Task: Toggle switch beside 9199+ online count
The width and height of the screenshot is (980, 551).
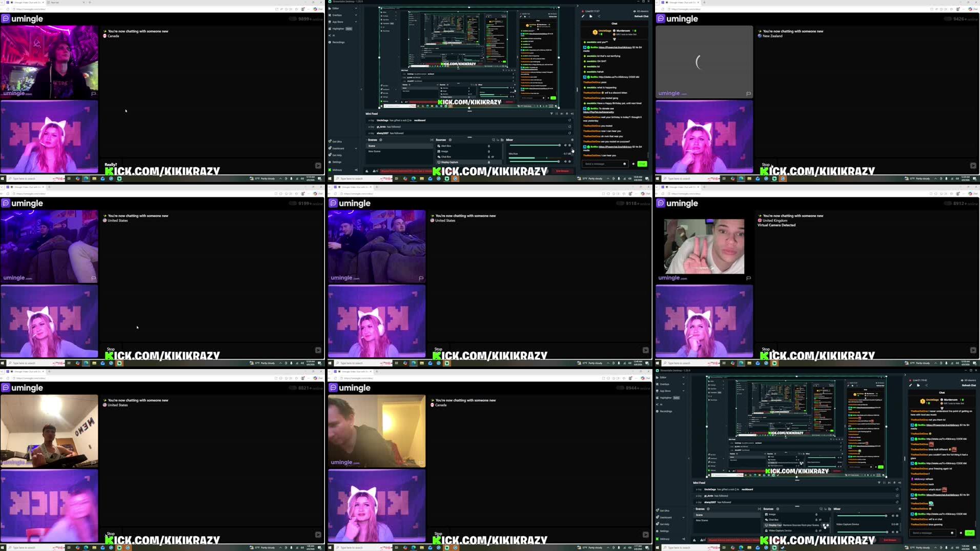Action: point(293,203)
